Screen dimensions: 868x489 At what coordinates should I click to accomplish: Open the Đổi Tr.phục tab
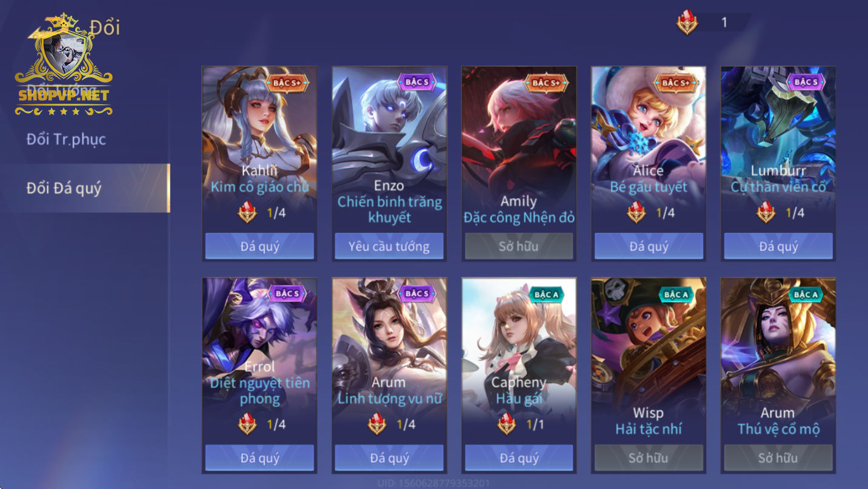(66, 140)
